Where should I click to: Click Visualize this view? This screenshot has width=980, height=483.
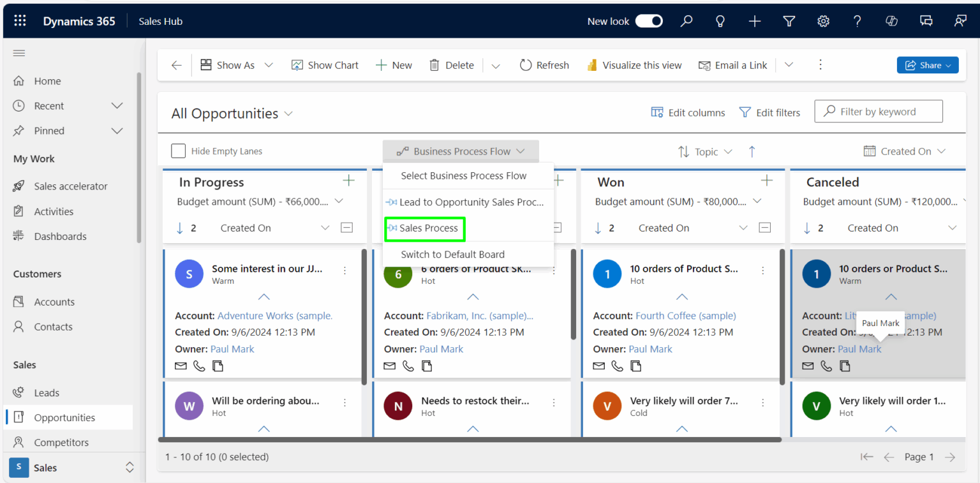pos(634,65)
